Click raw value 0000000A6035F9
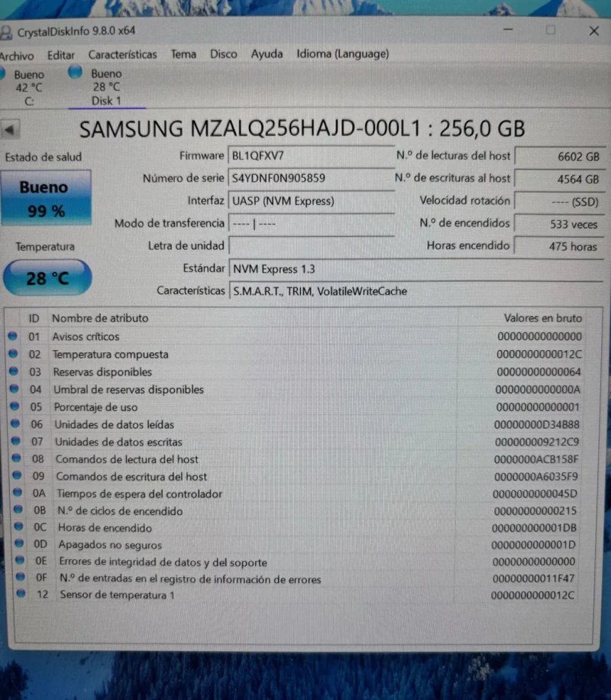Screen dimensions: 611x700 (x=535, y=477)
